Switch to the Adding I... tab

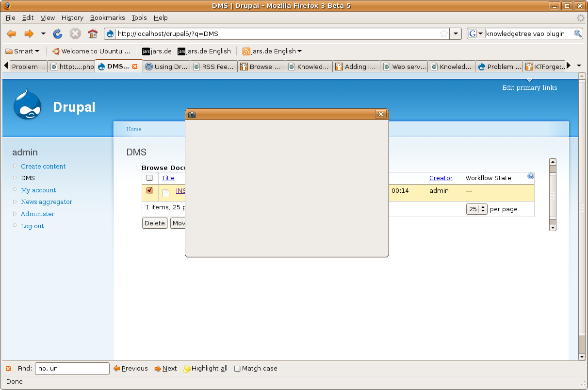[356, 67]
